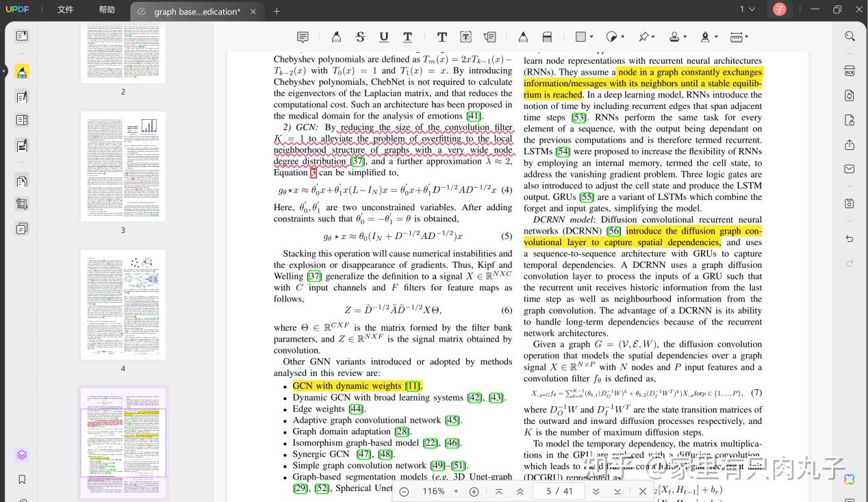Open the Fill and Sign redact mode icon
868x502 pixels.
pos(22,145)
